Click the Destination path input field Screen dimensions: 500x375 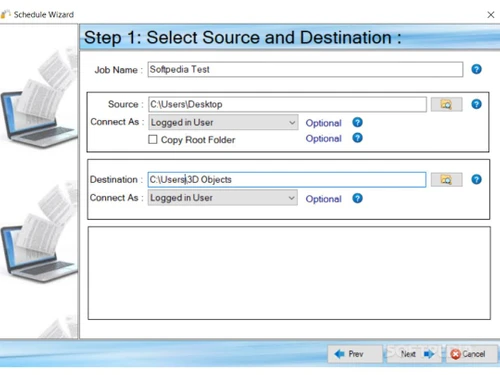(287, 180)
